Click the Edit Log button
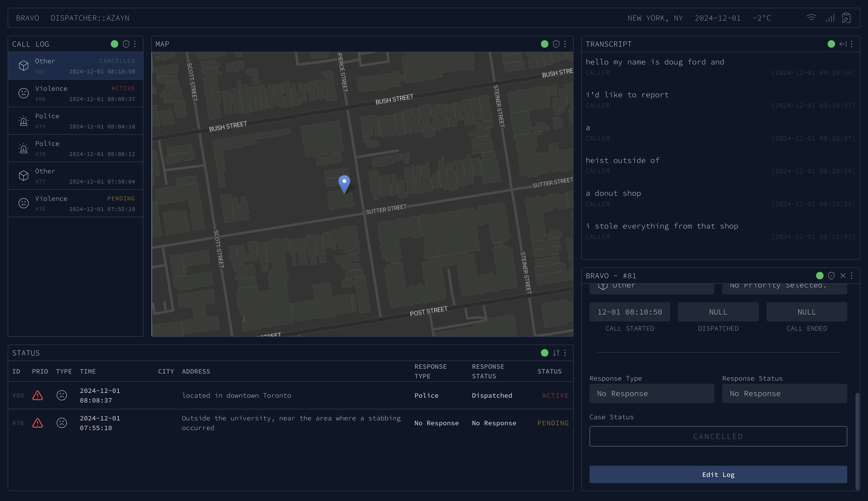 coord(718,474)
